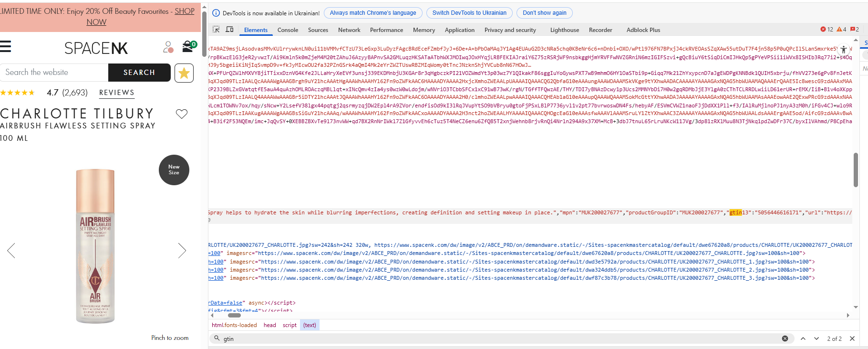Go to next search match

click(816, 338)
